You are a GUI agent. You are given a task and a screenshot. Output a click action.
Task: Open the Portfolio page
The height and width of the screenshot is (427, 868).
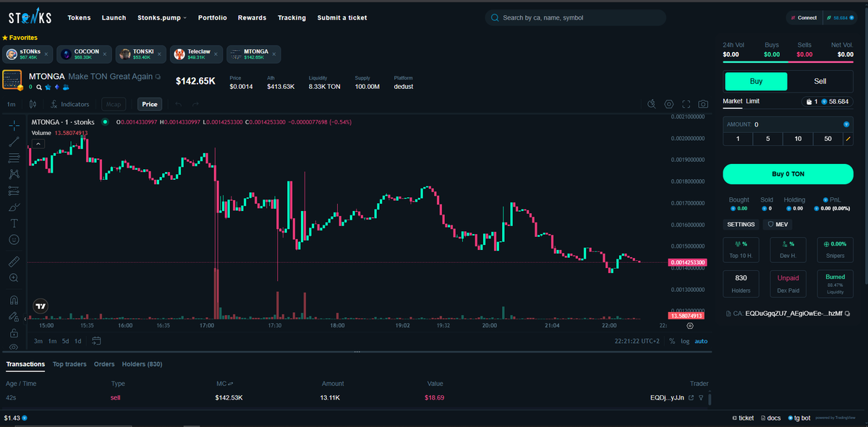(x=212, y=17)
